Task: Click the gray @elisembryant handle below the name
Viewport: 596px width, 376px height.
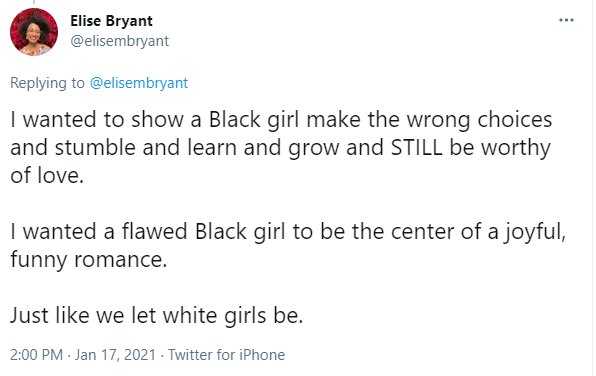Action: [x=120, y=41]
